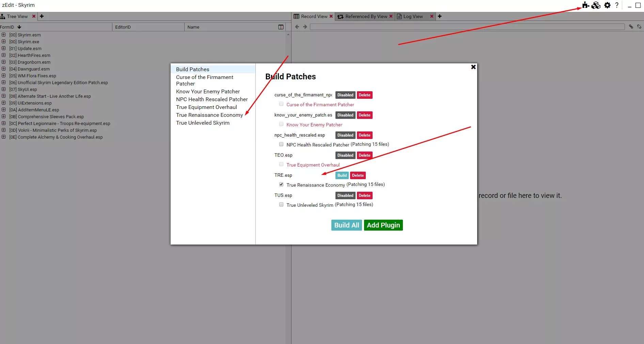Image resolution: width=644 pixels, height=344 pixels.
Task: Click the EditorID column header
Action: coord(148,27)
